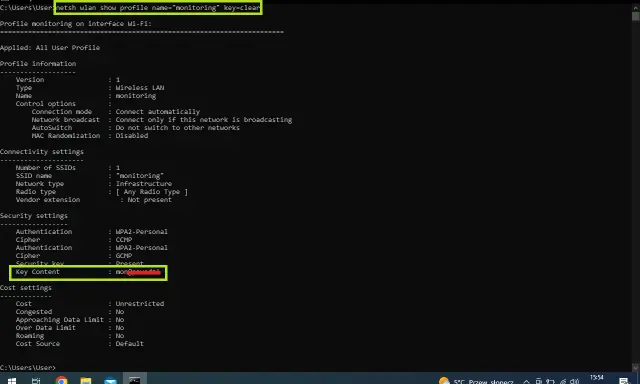Screen dimensions: 640x384
Task: Click the console scrollbar thumb
Action: pyautogui.click(x=636, y=16)
